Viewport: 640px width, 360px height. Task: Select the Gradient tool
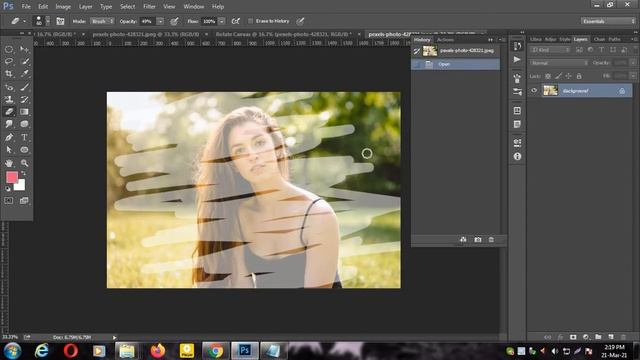coord(24,111)
